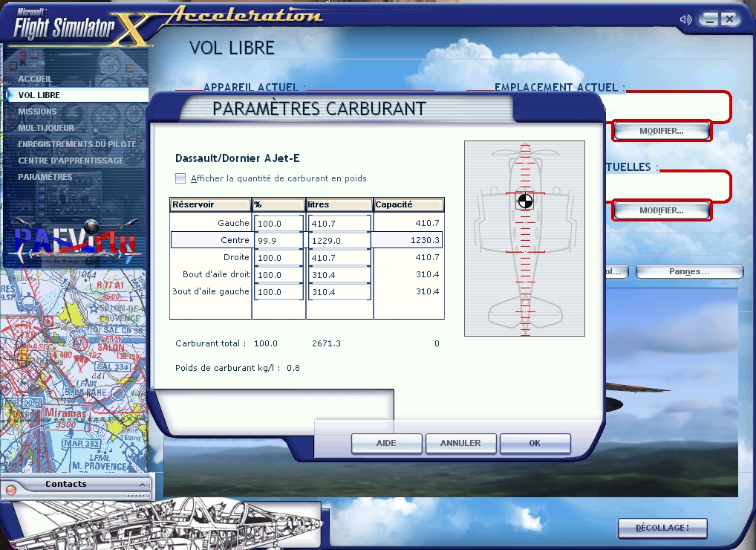
Task: Click the PARAMÈTRES CARBURANT dialog title
Action: tap(319, 109)
